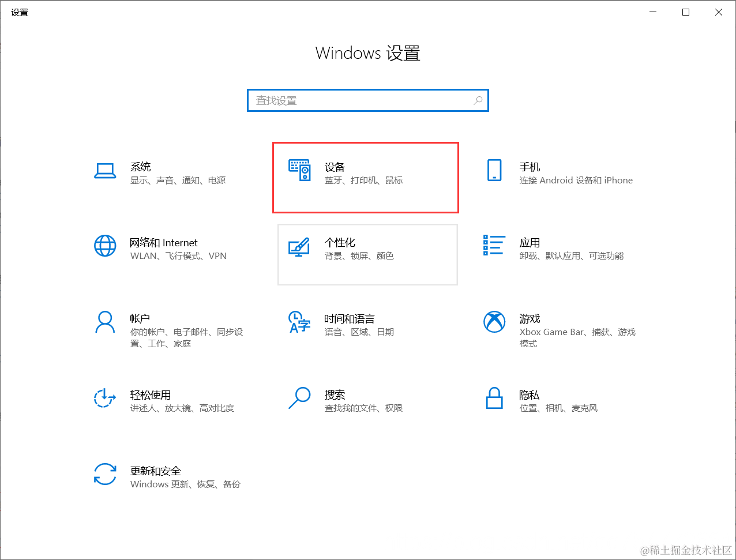Open the 手机 category title
736x560 pixels.
(530, 167)
